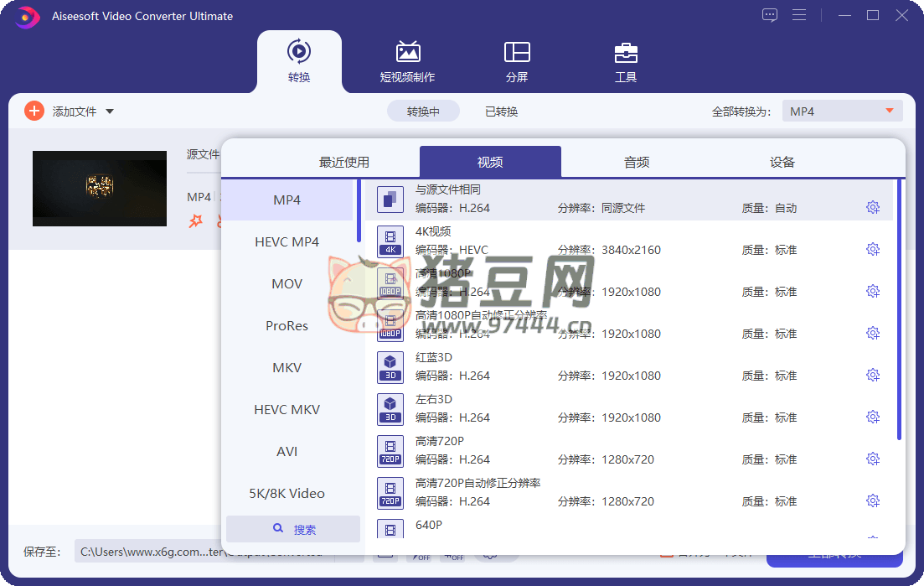Image resolution: width=924 pixels, height=586 pixels.
Task: Select the 已转换 converted list toggle
Action: click(x=501, y=111)
